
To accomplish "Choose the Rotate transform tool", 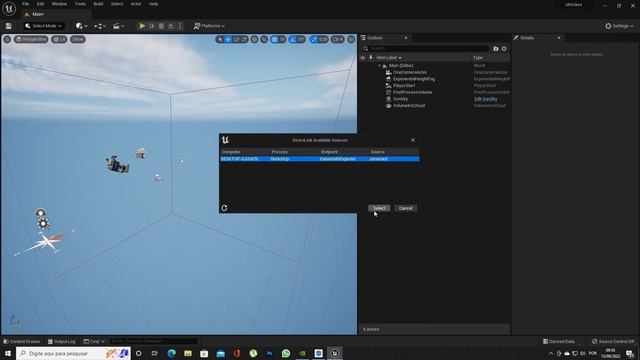I will point(236,39).
